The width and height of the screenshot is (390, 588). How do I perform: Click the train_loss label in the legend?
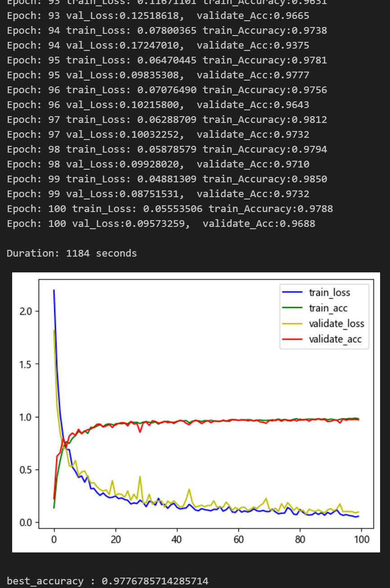click(x=329, y=293)
